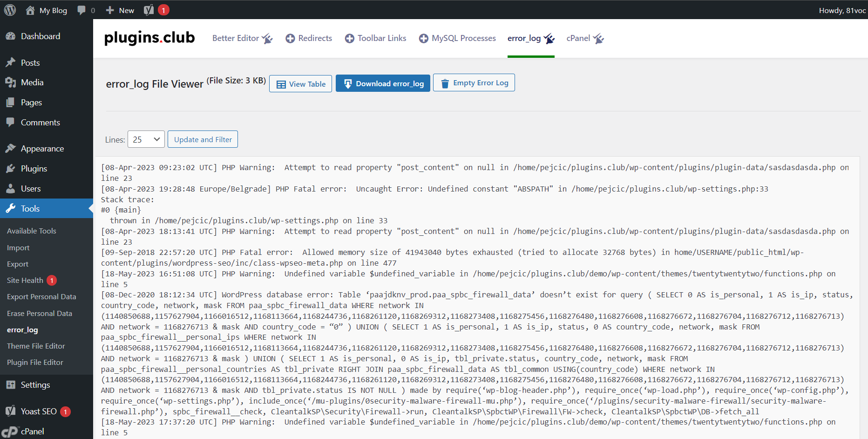Click the Site Health badge showing 1

(x=52, y=281)
